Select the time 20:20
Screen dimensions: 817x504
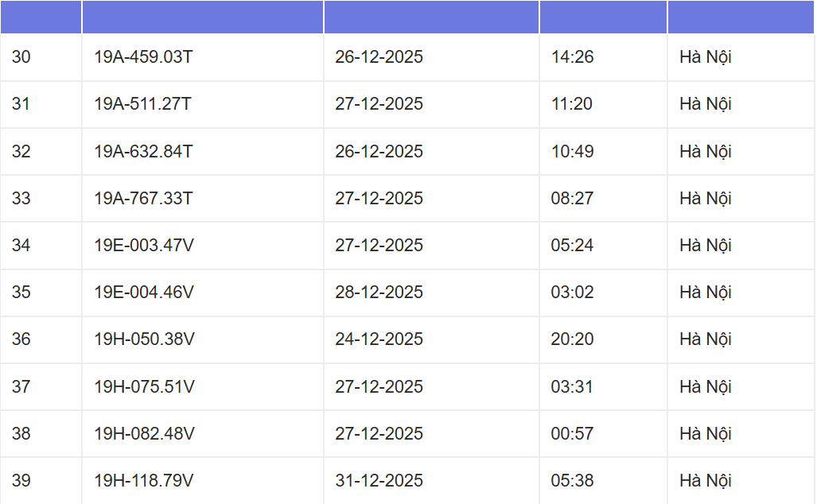(x=572, y=339)
